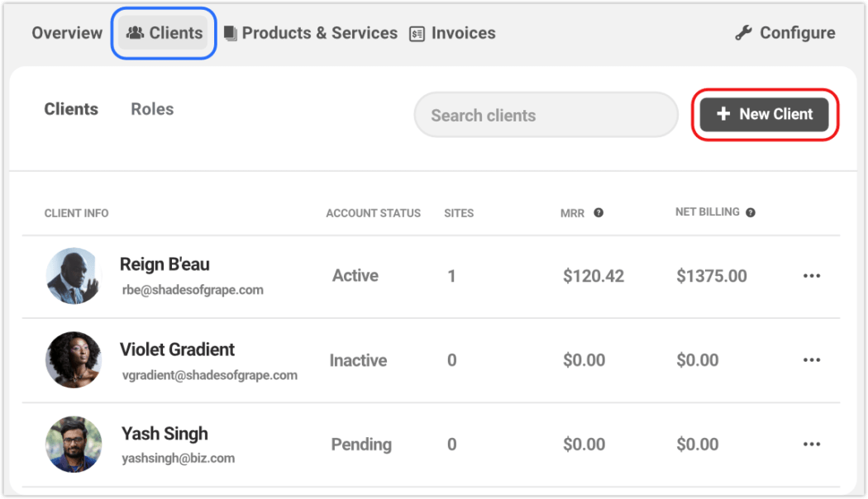Click email yashsingh@biz.com
The image size is (868, 499).
(179, 458)
